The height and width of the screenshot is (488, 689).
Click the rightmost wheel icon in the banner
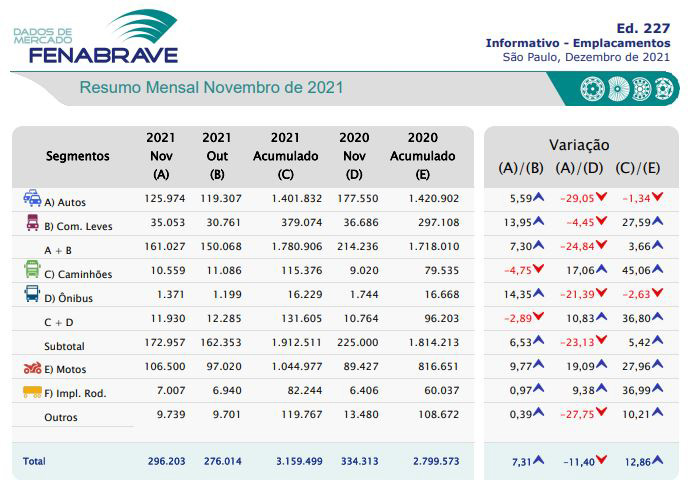point(662,89)
